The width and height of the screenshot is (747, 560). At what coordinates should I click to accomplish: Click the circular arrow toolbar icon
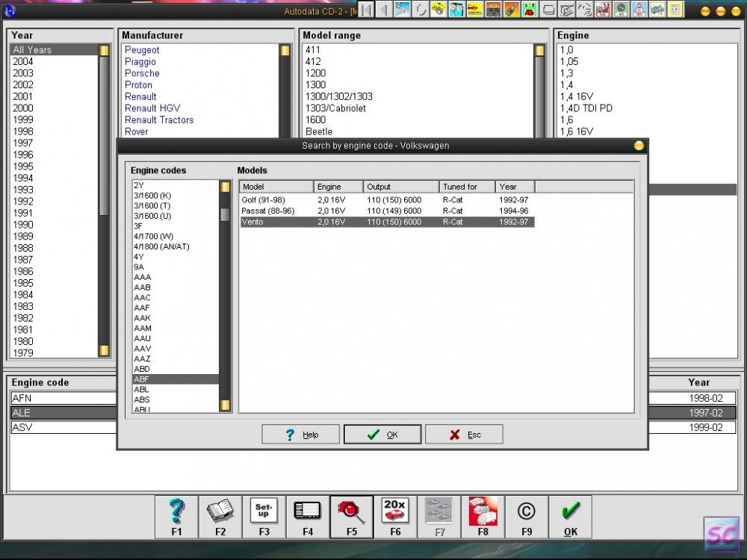pos(420,9)
